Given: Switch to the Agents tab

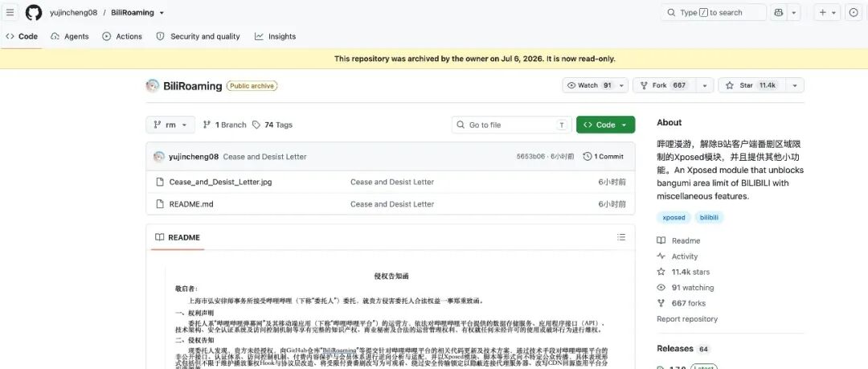Looking at the screenshot, I should tap(70, 36).
